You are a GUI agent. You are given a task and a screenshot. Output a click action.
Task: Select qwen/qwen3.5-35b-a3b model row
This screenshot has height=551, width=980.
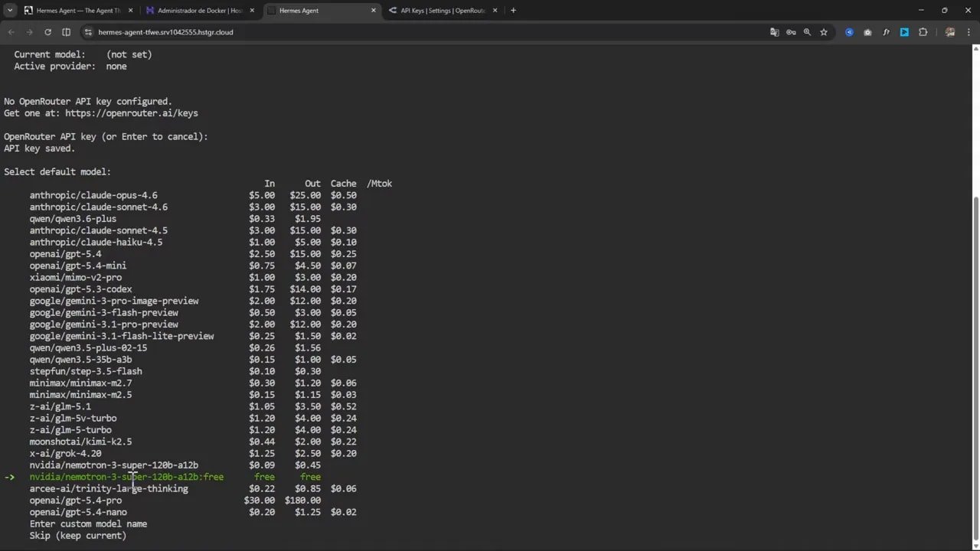(193, 360)
